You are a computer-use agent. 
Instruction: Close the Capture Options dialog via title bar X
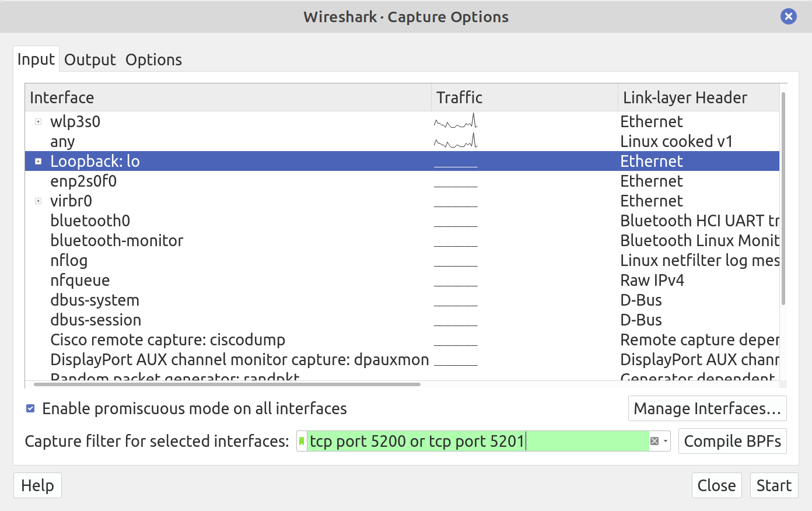788,16
